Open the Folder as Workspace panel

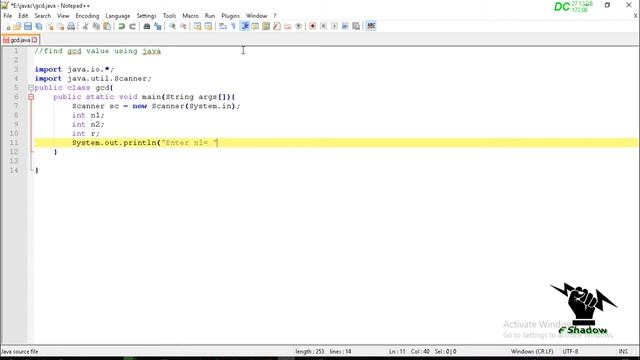[x=288, y=27]
